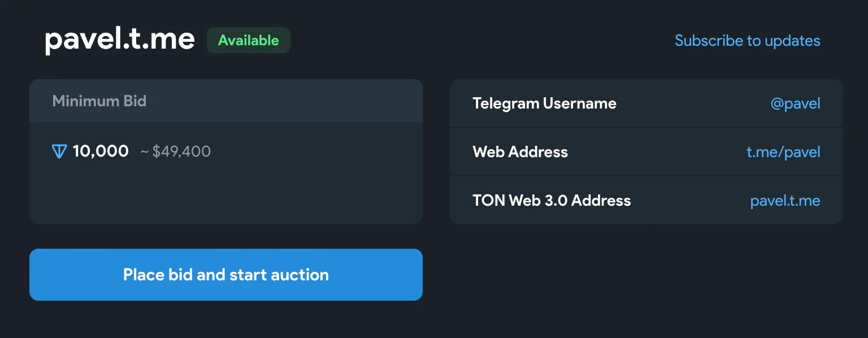The width and height of the screenshot is (868, 338).
Task: Click the ~$49,400 dollar estimate
Action: [176, 151]
